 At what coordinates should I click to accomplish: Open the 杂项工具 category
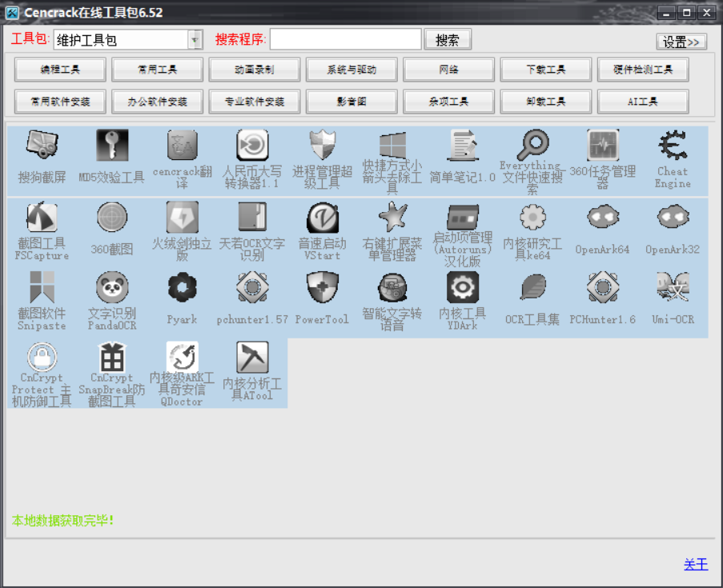click(x=448, y=102)
